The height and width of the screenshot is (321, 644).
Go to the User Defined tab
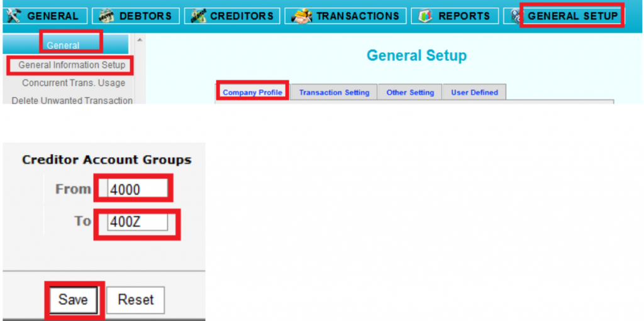[x=474, y=92]
